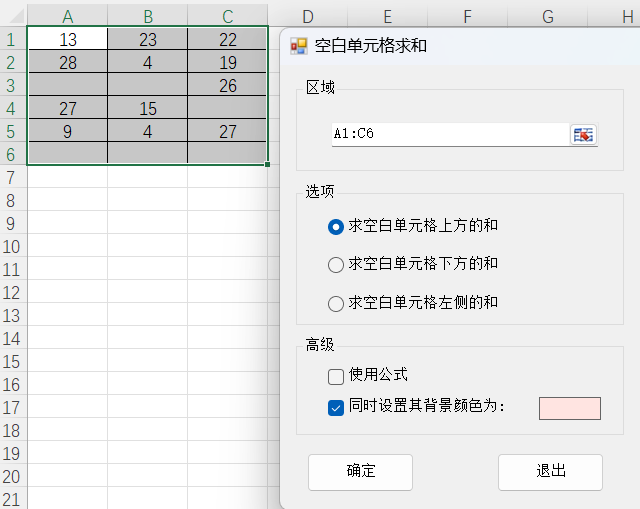The height and width of the screenshot is (509, 640).
Task: Click the 退出 button
Action: [550, 472]
